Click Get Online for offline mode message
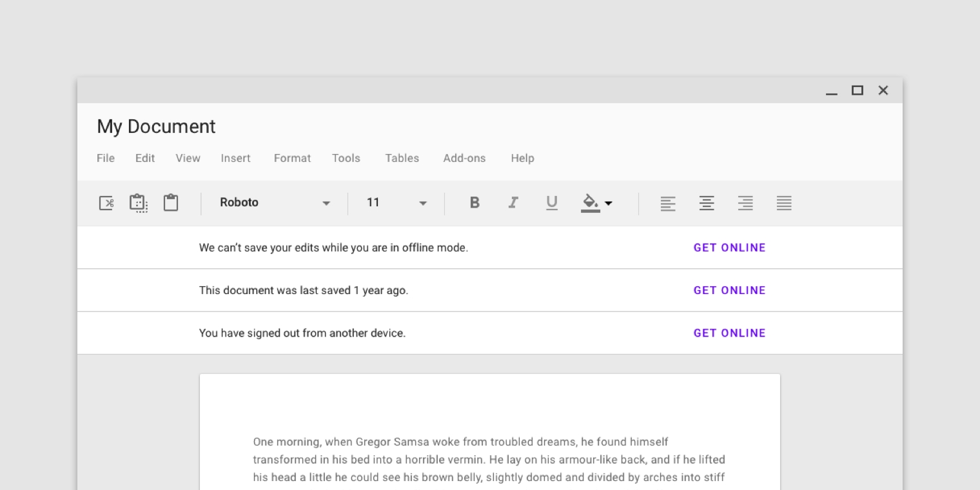This screenshot has height=490, width=980. pyautogui.click(x=729, y=248)
